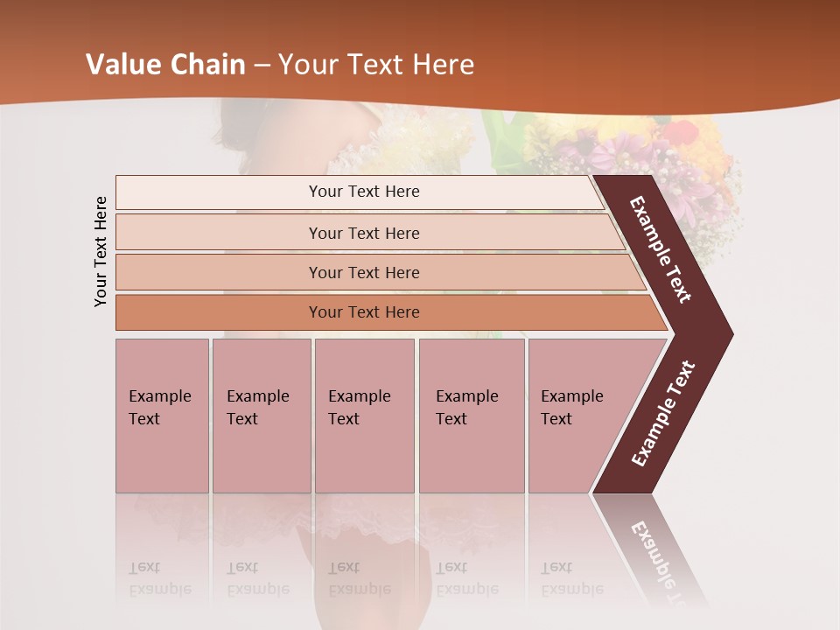
Task: Select the vertical 'Your Text Here' side label
Action: tap(101, 252)
